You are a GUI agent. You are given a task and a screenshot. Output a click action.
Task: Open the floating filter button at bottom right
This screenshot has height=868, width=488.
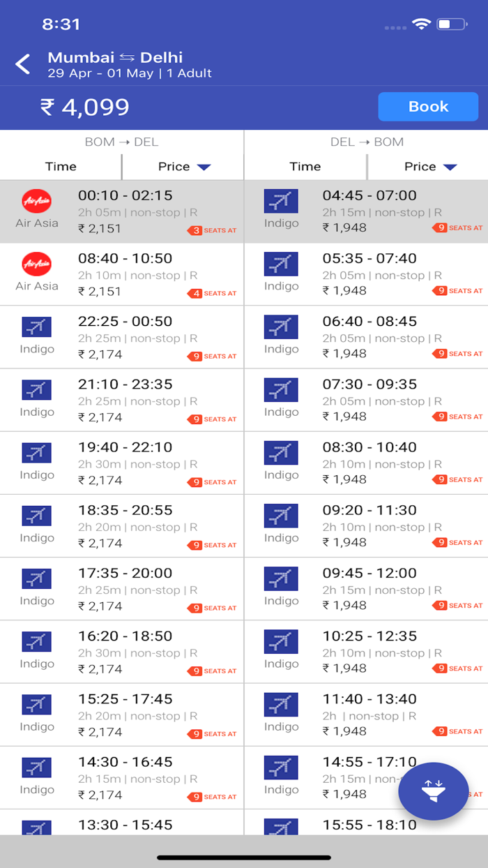pos(434,791)
